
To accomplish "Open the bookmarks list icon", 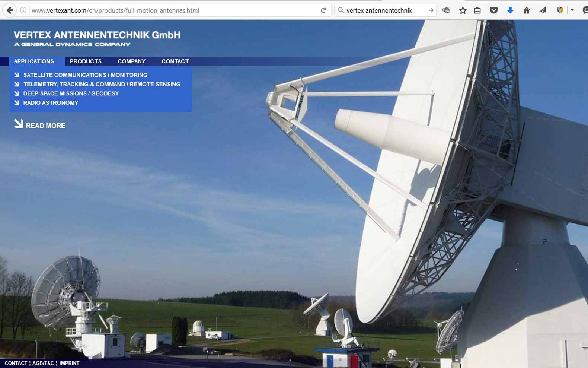I will 477,10.
